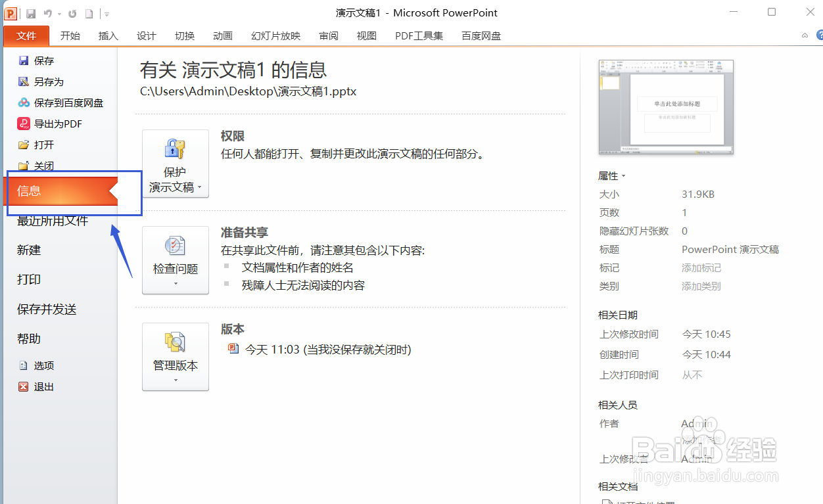
Task: Click the 保存 disk icon in sidebar
Action: coord(24,60)
